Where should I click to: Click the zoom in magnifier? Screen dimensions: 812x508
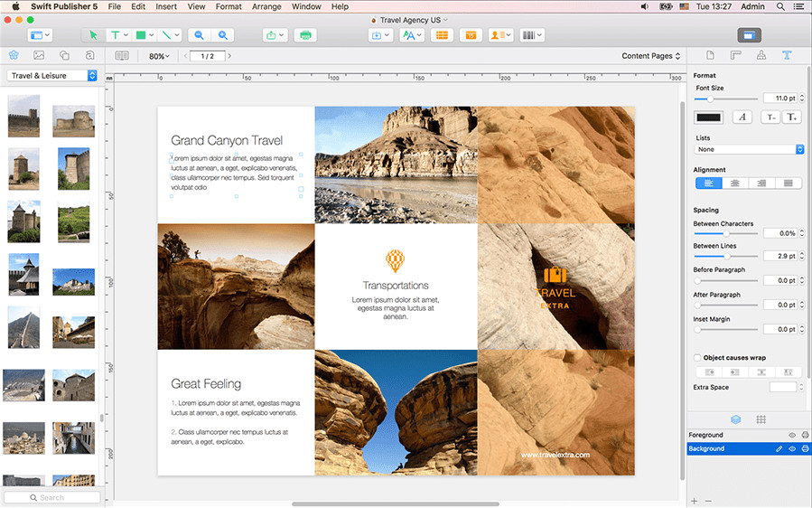coord(222,35)
